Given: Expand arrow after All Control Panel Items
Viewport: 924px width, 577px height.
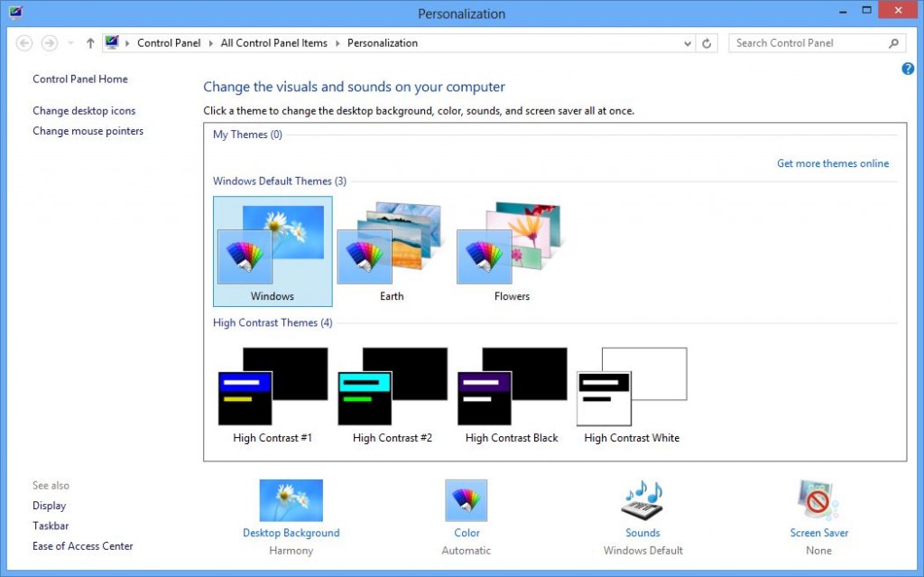Looking at the screenshot, I should click(x=337, y=43).
